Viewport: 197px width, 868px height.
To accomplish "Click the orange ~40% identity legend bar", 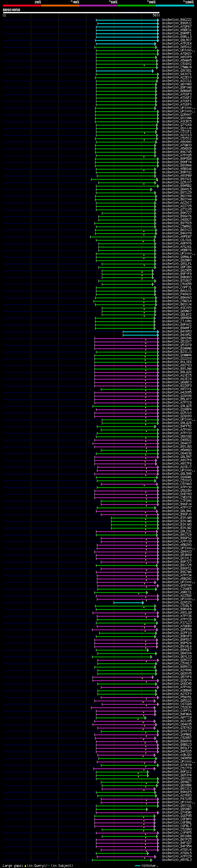I will point(60,6).
